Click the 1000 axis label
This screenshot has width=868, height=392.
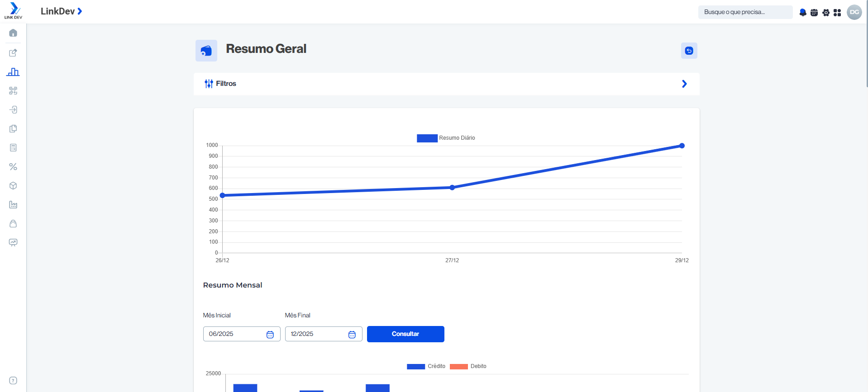(212, 145)
